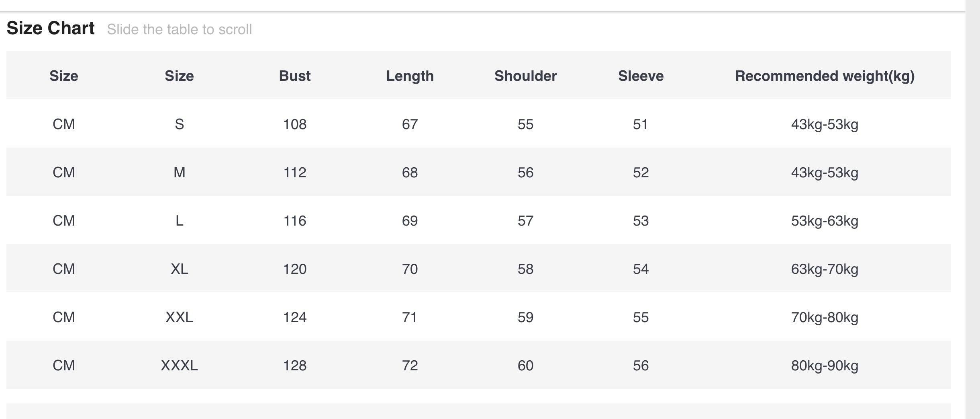Click bust value 108 in the S row

pyautogui.click(x=294, y=124)
